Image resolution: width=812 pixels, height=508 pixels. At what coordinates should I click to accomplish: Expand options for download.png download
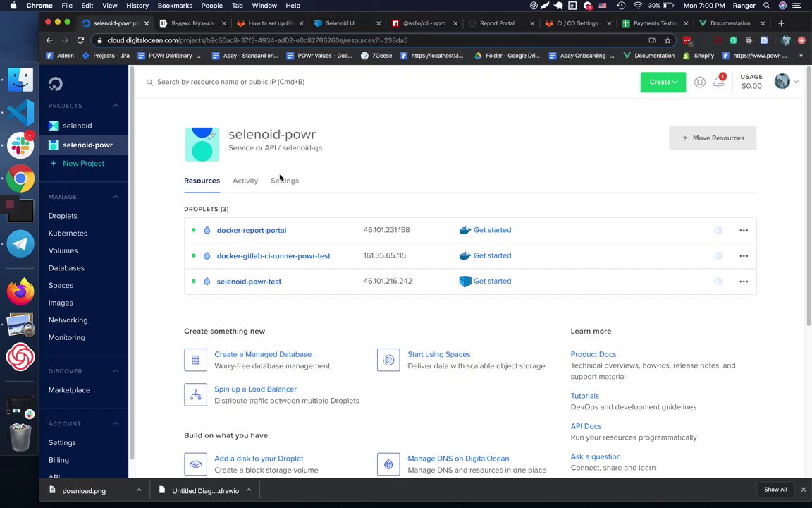pyautogui.click(x=139, y=490)
